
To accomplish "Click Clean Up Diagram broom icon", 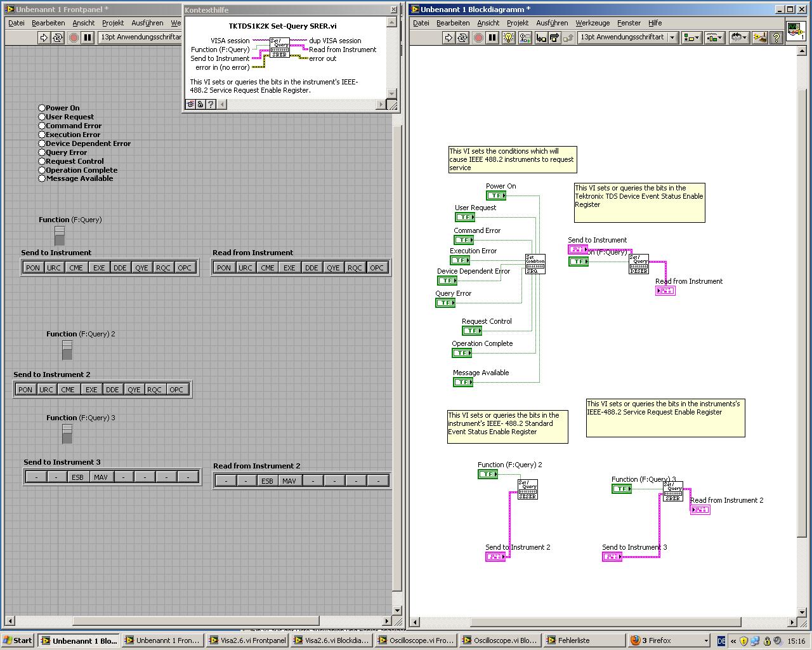I will [760, 37].
